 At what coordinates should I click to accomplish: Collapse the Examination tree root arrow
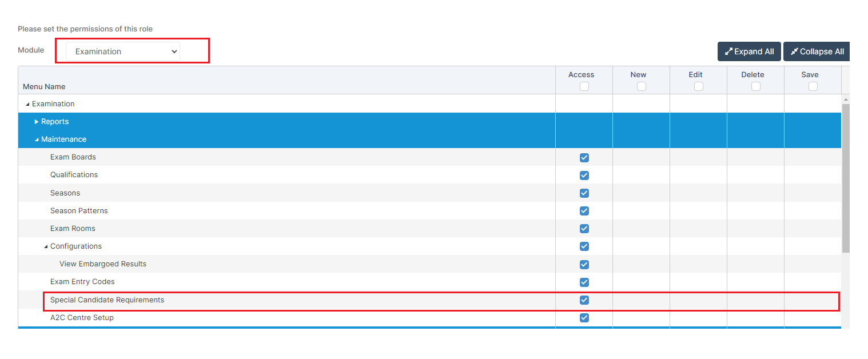tap(27, 104)
